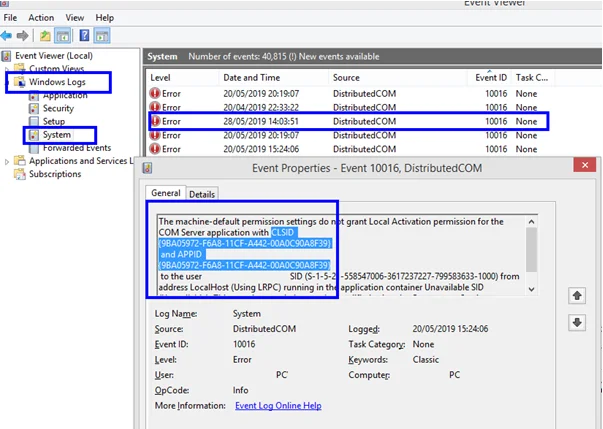The height and width of the screenshot is (429, 603).
Task: Click the Event ID value 10016 in properties
Action: click(244, 344)
